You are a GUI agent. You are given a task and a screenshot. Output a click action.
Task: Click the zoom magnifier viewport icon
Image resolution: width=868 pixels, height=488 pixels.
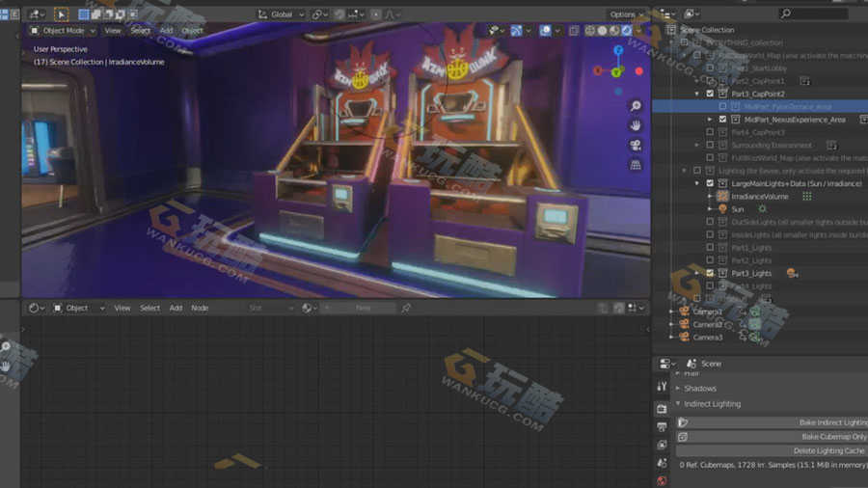[x=636, y=106]
